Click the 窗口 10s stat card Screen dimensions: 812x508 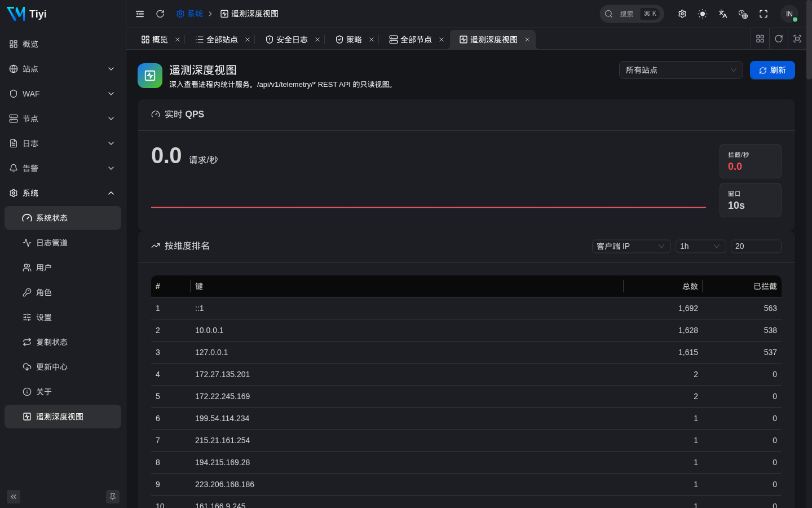751,200
